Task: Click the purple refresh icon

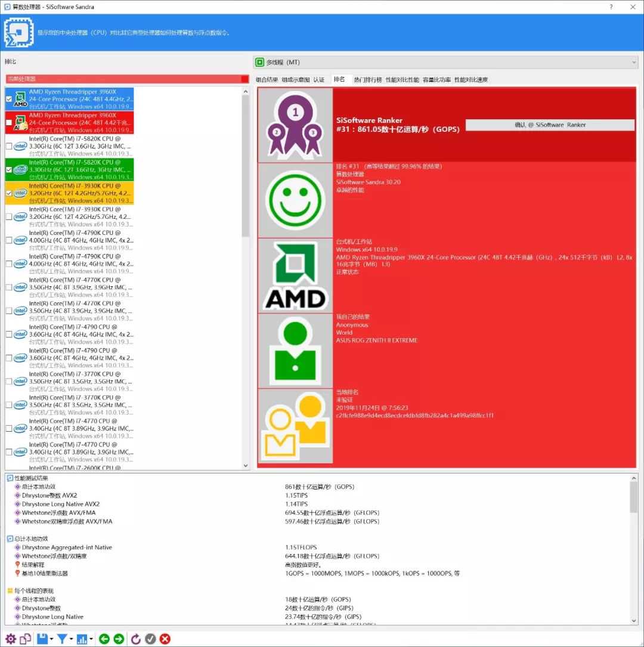Action: (136, 639)
